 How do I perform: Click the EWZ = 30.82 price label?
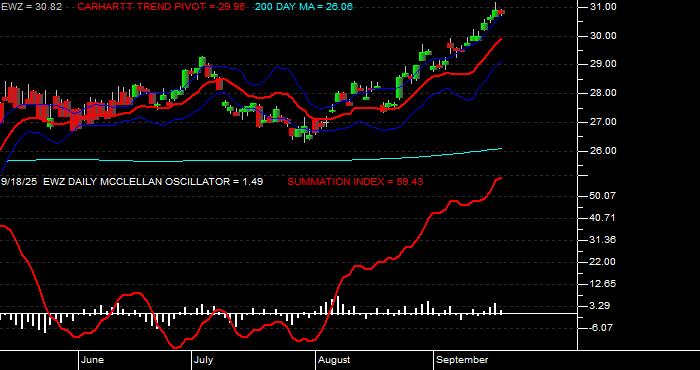32,7
